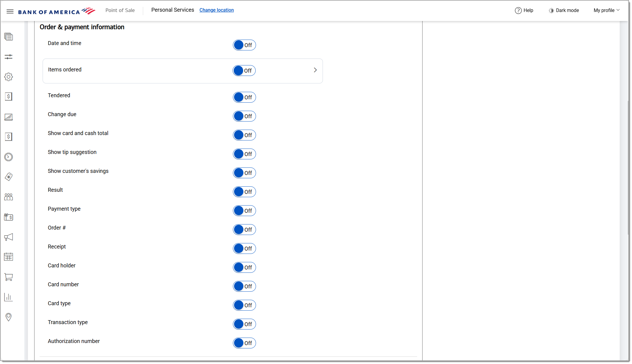The image size is (632, 364).
Task: Click the calendar grid sidebar icon
Action: click(x=8, y=257)
